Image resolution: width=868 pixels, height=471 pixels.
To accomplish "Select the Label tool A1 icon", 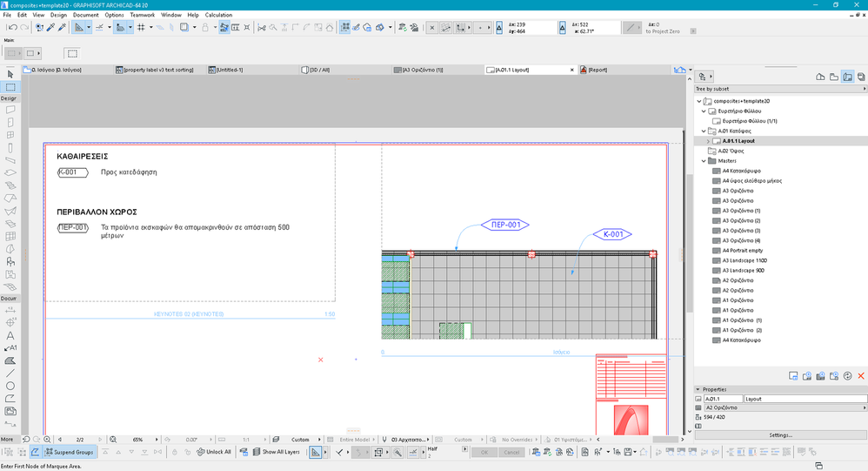I will [x=10, y=348].
